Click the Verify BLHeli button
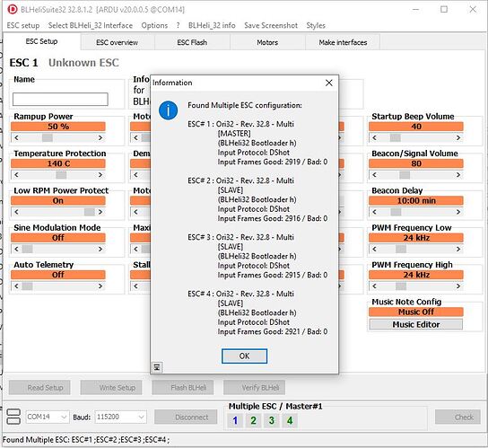This screenshot has height=448, width=488. 254,388
